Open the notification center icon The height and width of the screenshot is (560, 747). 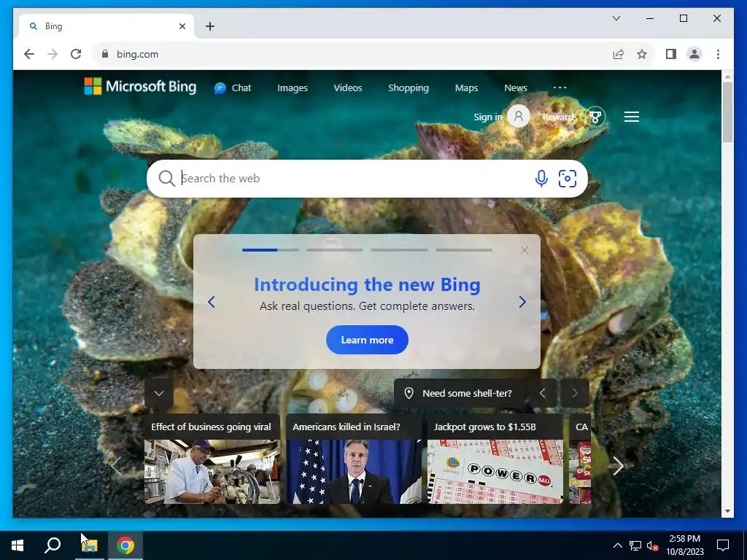point(723,545)
